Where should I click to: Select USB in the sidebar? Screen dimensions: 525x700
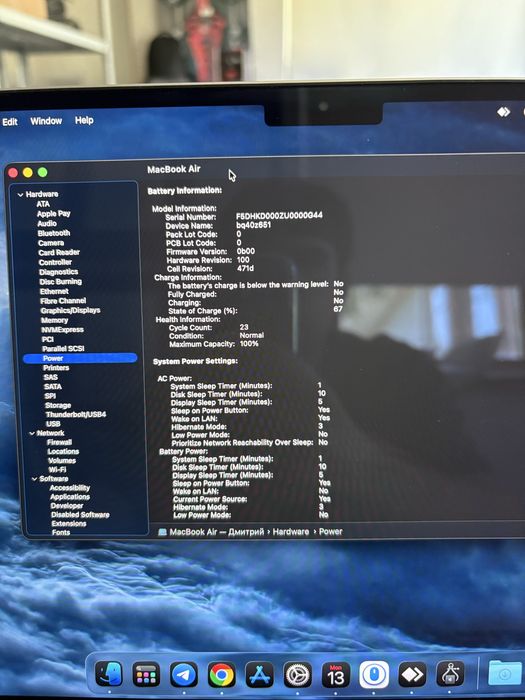[x=53, y=424]
